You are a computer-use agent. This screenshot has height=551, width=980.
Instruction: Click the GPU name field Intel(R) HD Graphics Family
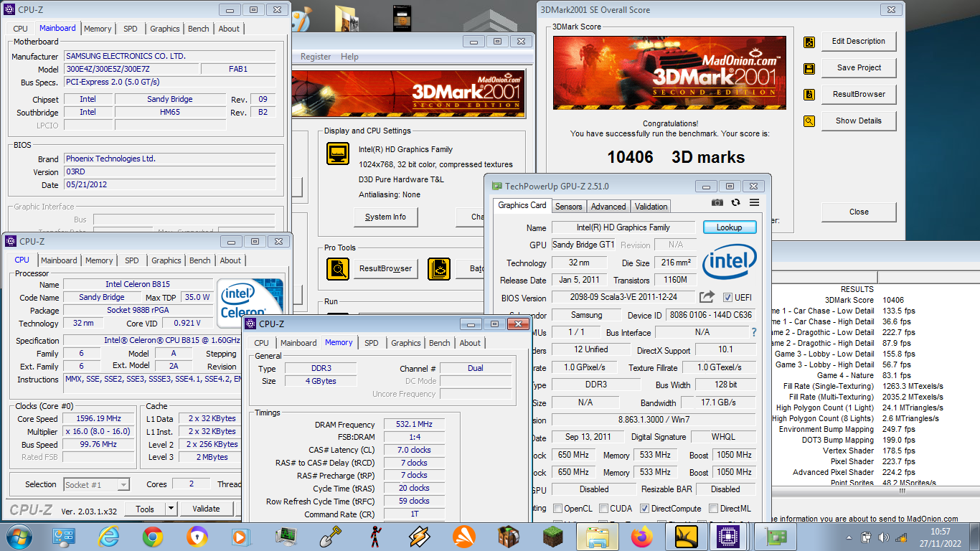tap(623, 227)
